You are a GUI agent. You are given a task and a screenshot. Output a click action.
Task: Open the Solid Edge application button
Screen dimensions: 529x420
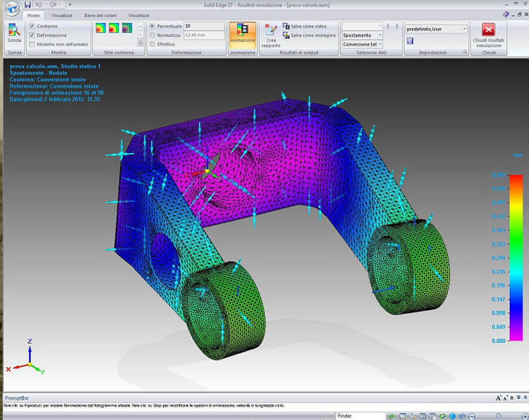[12, 9]
